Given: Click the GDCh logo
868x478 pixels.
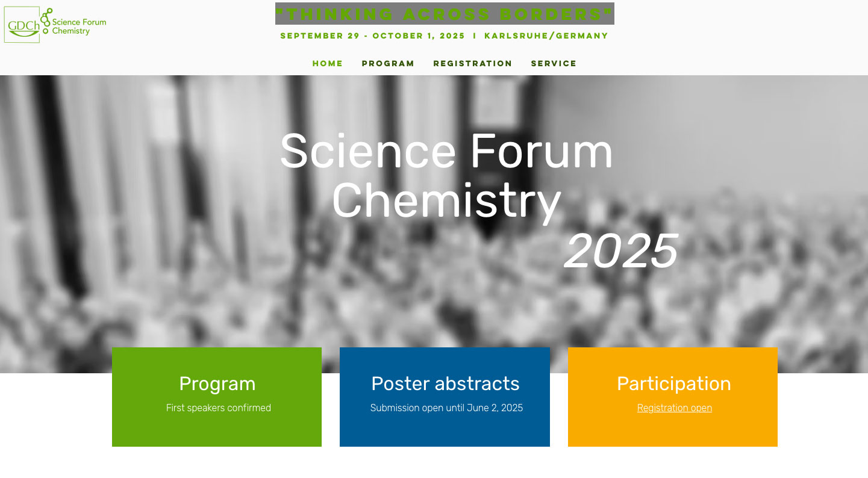Looking at the screenshot, I should pyautogui.click(x=22, y=25).
